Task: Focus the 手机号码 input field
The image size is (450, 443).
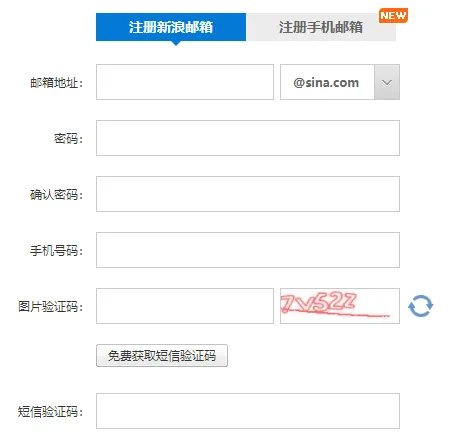Action: point(248,250)
